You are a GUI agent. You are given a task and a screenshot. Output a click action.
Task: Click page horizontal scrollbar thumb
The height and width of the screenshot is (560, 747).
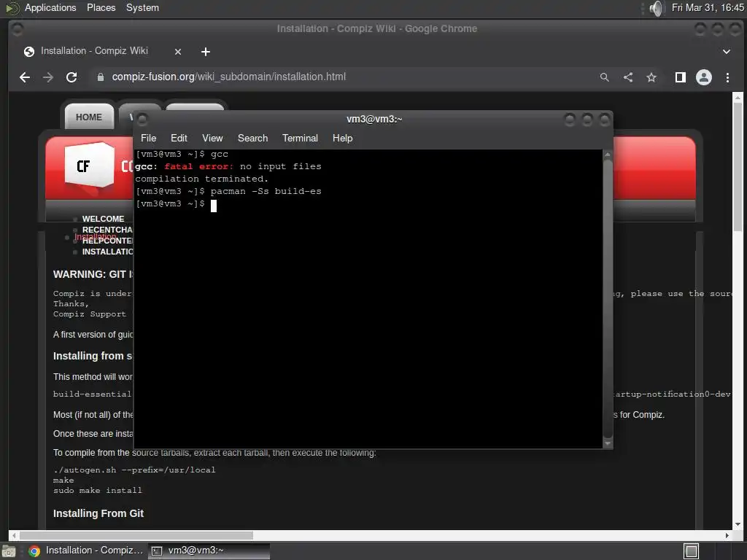136,535
